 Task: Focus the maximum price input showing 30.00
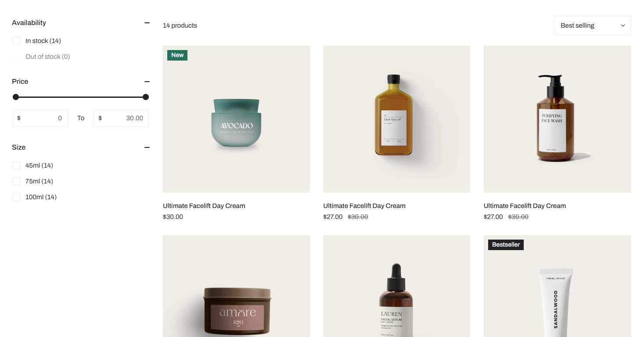(121, 118)
